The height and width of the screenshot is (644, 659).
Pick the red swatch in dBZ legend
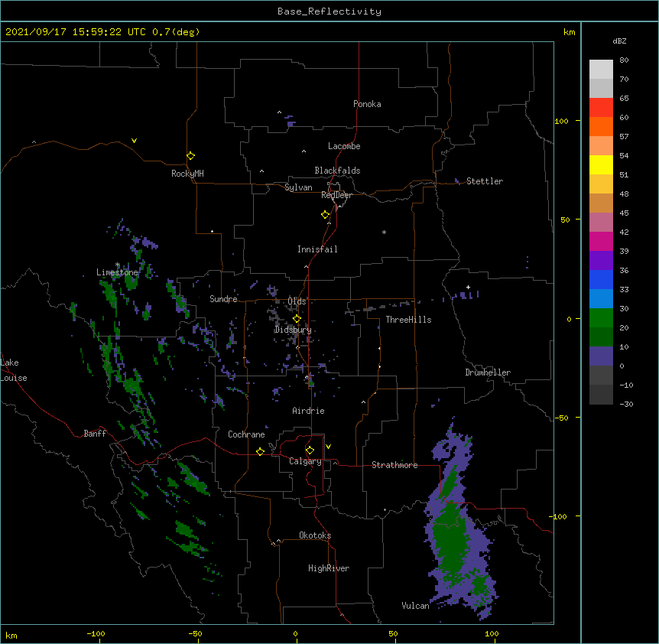601,107
